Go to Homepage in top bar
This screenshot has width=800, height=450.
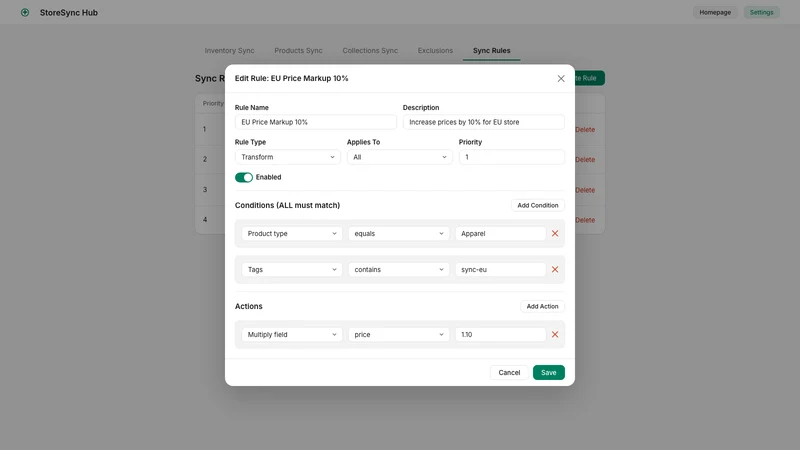(715, 12)
